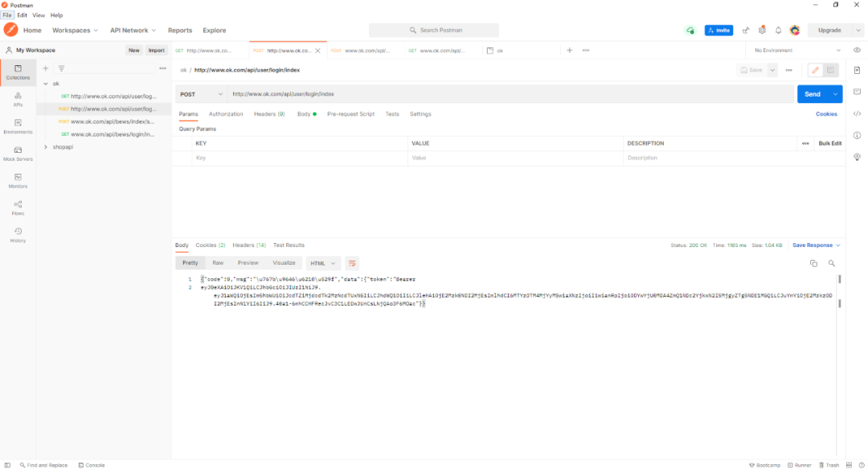Open the Save dropdown arrow

pos(772,71)
